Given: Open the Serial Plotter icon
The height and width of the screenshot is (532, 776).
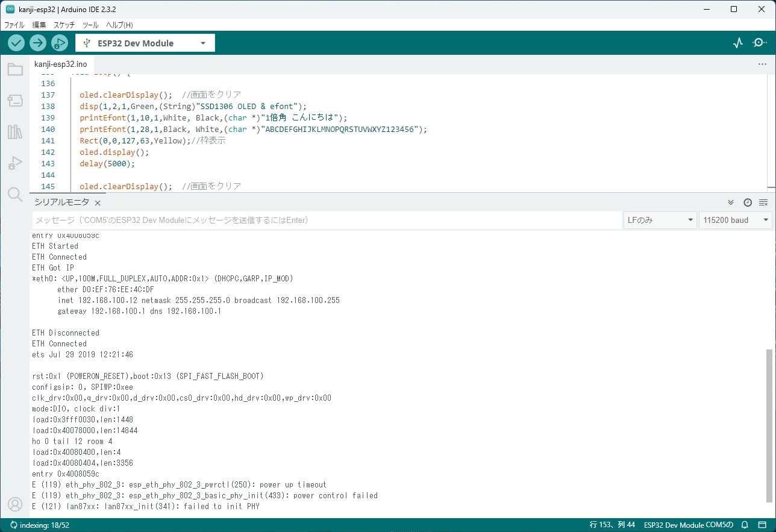Looking at the screenshot, I should click(x=738, y=43).
